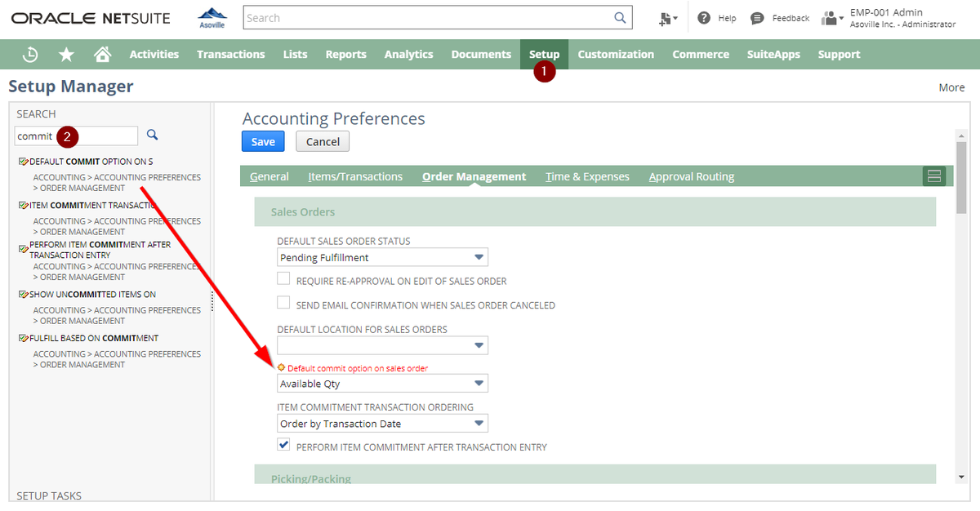The image size is (980, 511).
Task: Click the Save button
Action: click(263, 141)
